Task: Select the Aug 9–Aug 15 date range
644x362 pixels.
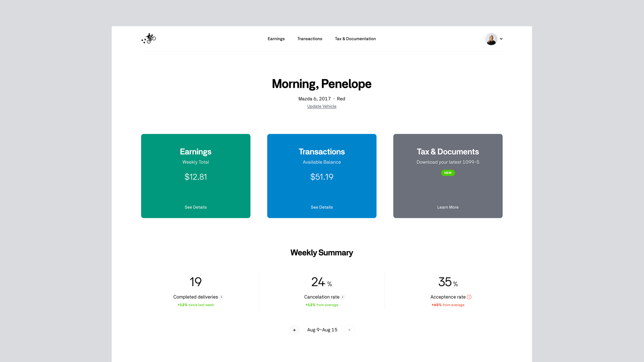Action: click(x=322, y=329)
